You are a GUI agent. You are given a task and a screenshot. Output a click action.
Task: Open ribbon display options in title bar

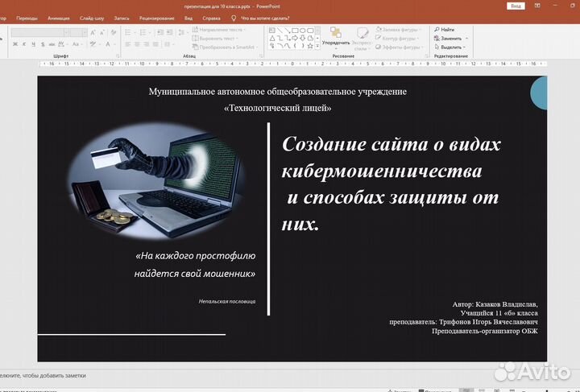click(x=537, y=6)
